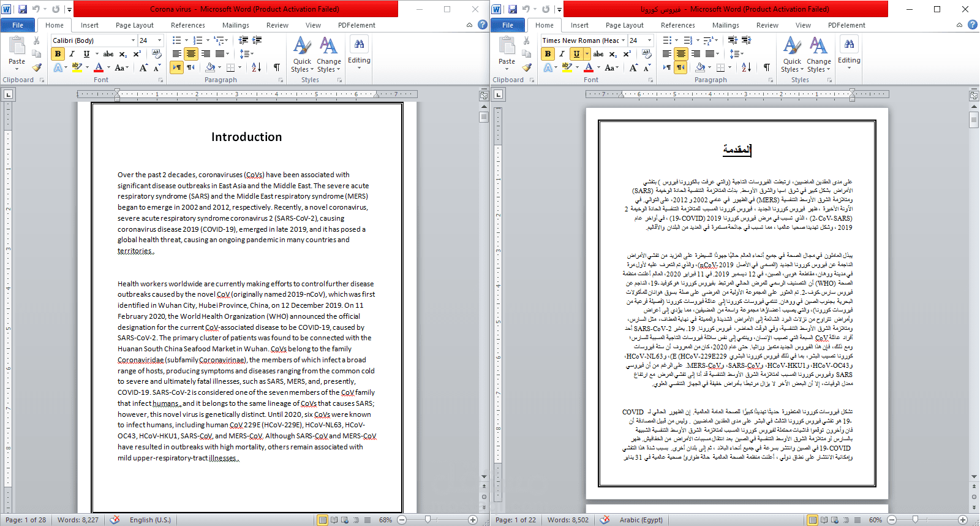Switch to Insert tab in the left window
Screen dimensions: 980x526
[x=89, y=25]
